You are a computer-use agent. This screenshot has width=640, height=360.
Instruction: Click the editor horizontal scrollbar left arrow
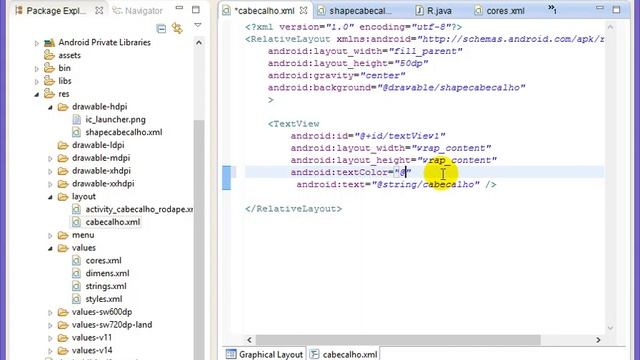[249, 340]
